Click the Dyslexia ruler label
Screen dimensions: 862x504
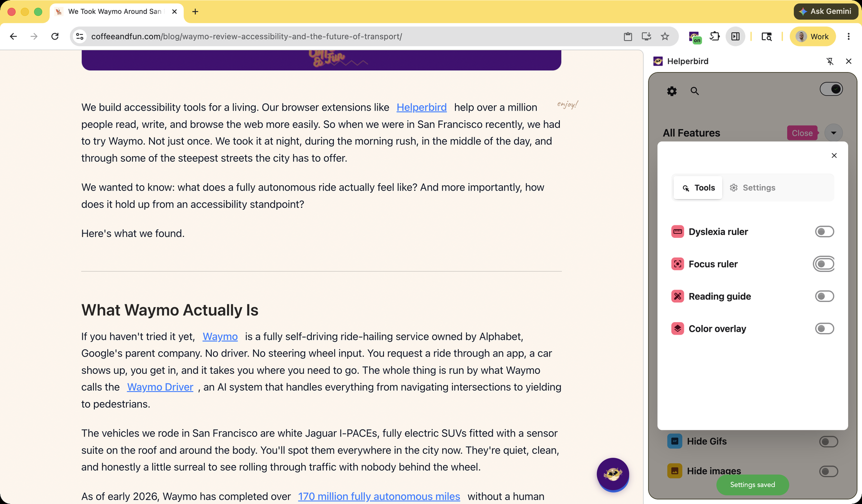pyautogui.click(x=718, y=232)
